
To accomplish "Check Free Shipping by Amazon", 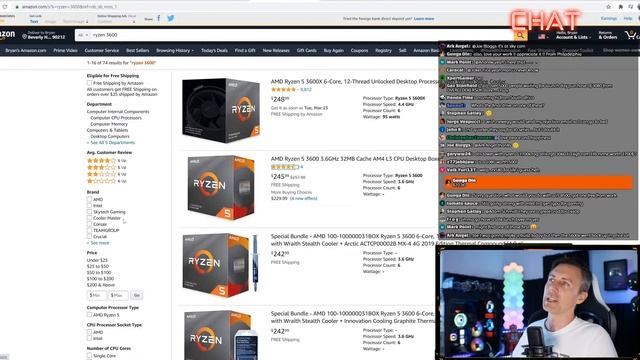I will [x=89, y=83].
